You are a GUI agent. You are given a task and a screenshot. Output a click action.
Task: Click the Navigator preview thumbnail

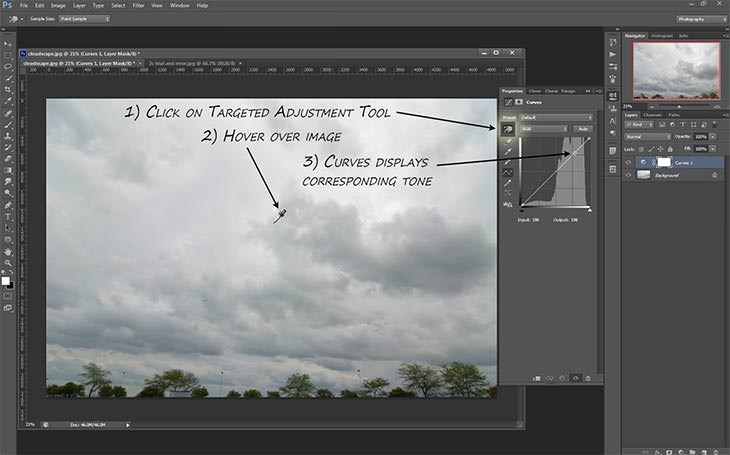click(676, 70)
